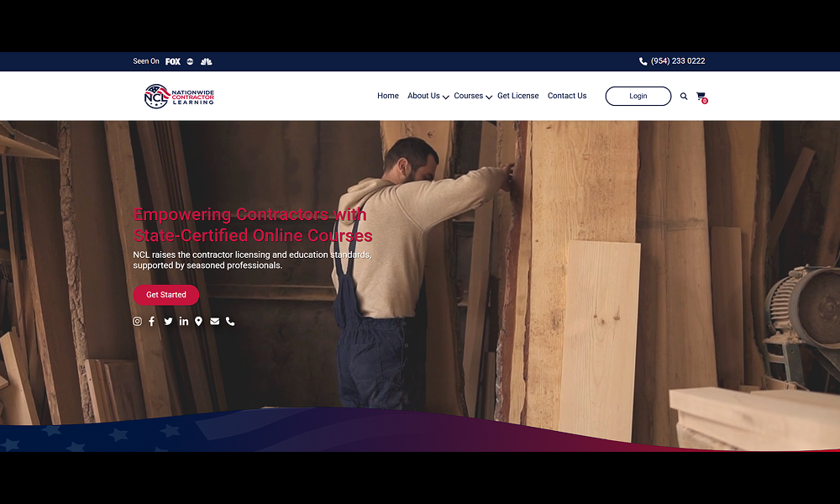Select Home in the navigation bar
This screenshot has width=840, height=504.
tap(387, 96)
